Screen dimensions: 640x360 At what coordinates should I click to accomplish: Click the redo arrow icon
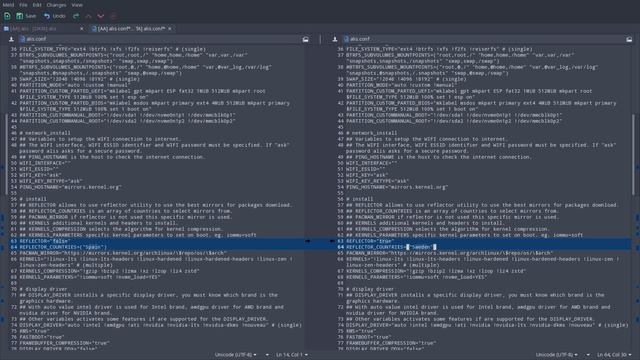click(x=76, y=16)
